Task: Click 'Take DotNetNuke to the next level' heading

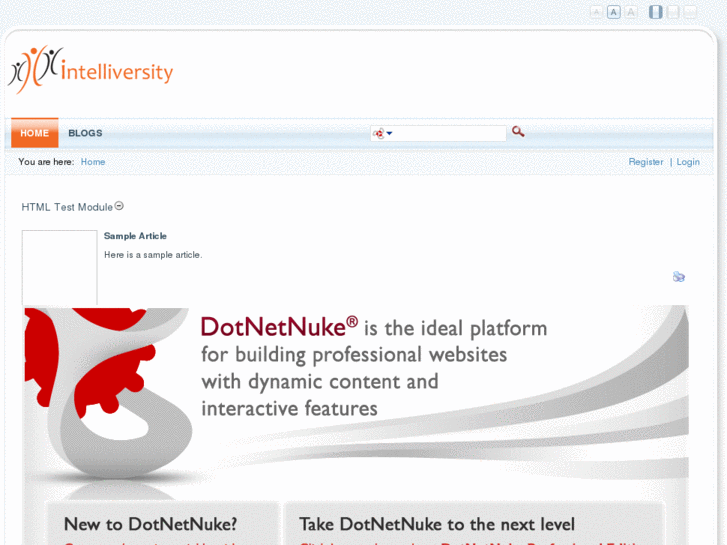Action: click(437, 525)
